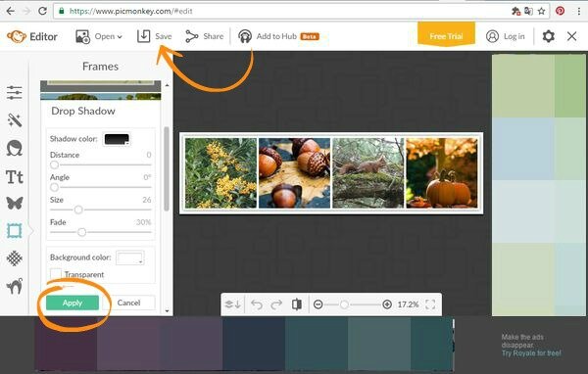Click the collage image on canvas
This screenshot has width=588, height=374.
331,173
